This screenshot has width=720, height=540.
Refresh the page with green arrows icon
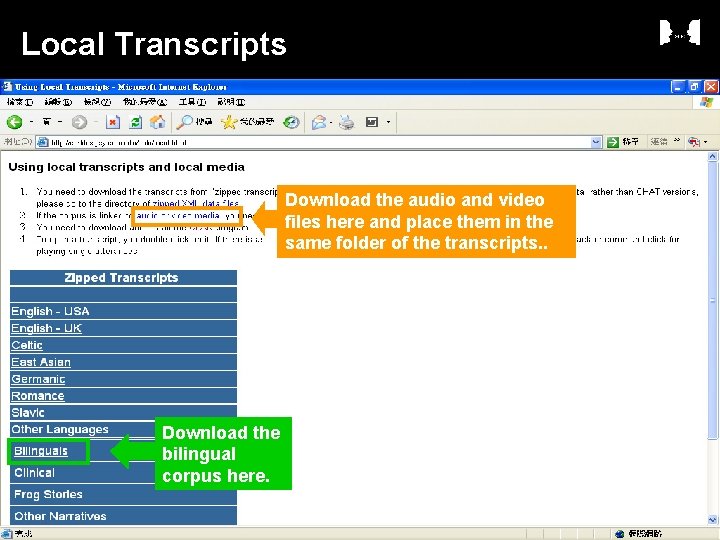tap(135, 122)
